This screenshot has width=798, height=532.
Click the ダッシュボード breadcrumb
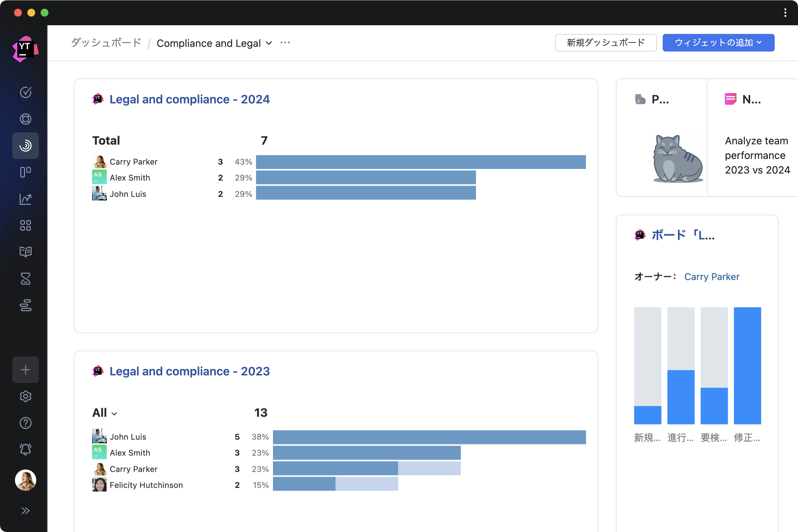click(106, 43)
